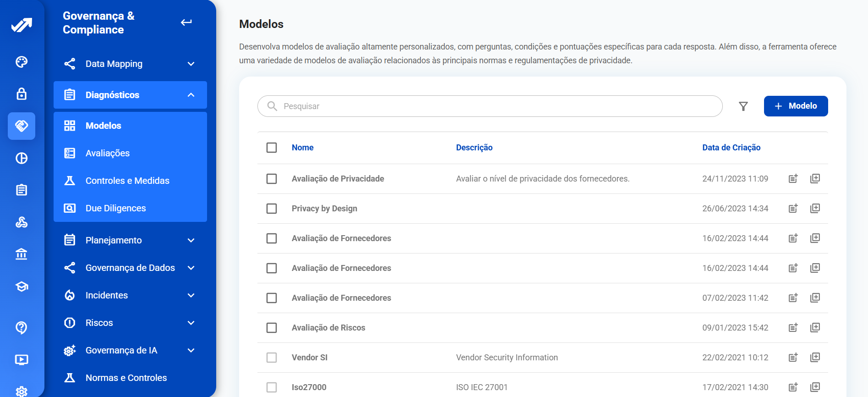Select all rows with header checkbox
The width and height of the screenshot is (868, 397).
[x=272, y=148]
